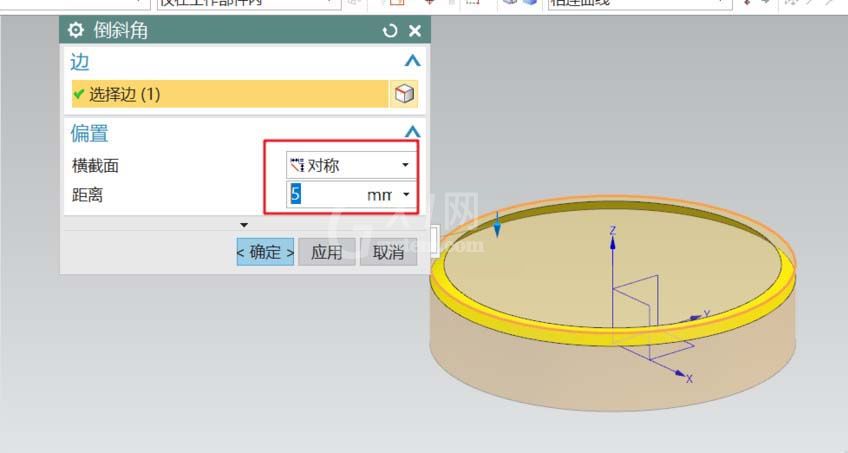Click the 横截面 label
This screenshot has width=848, height=453.
95,165
